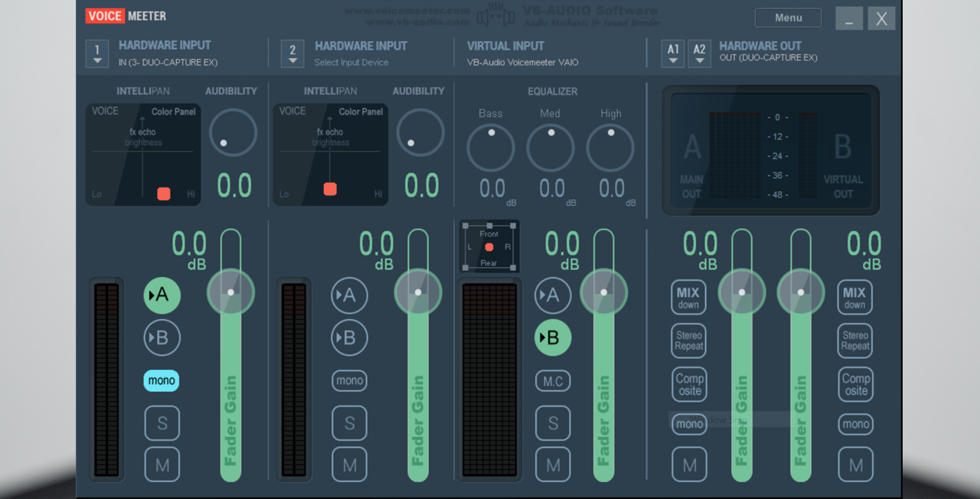Click the VOICE MEETER logo
This screenshot has height=499, width=980.
click(126, 16)
